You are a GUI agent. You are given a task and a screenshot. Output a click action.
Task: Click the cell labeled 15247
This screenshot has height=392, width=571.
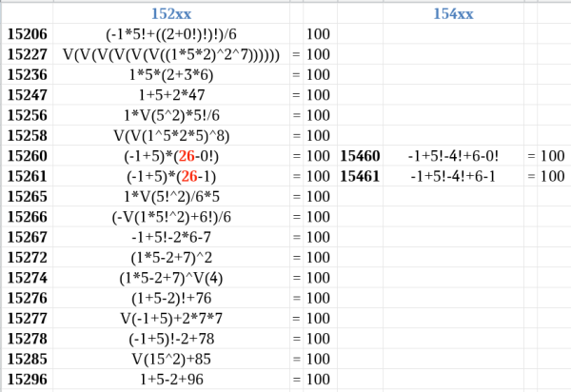(28, 95)
